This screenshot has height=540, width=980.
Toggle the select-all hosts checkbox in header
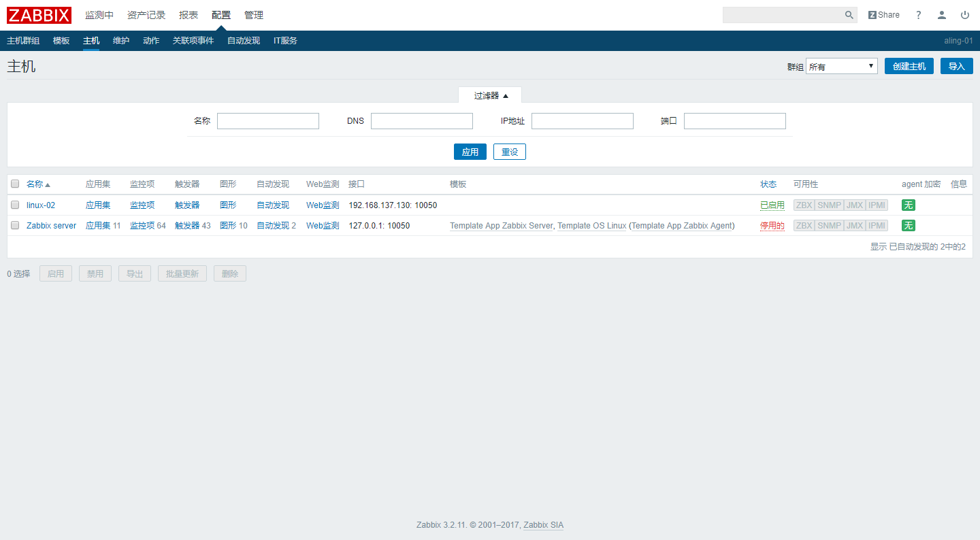[x=15, y=184]
